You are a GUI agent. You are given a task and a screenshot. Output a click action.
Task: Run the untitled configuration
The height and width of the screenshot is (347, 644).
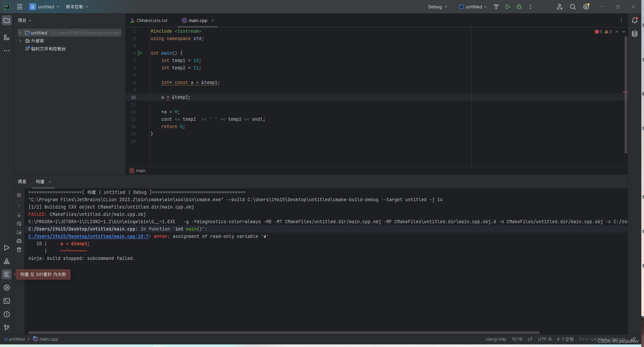click(508, 7)
